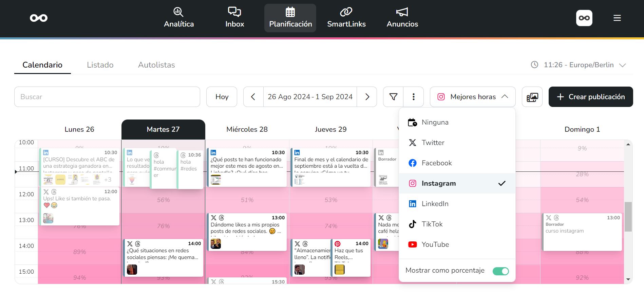This screenshot has width=644, height=293.
Task: Switch to the Listado tab
Action: point(100,65)
